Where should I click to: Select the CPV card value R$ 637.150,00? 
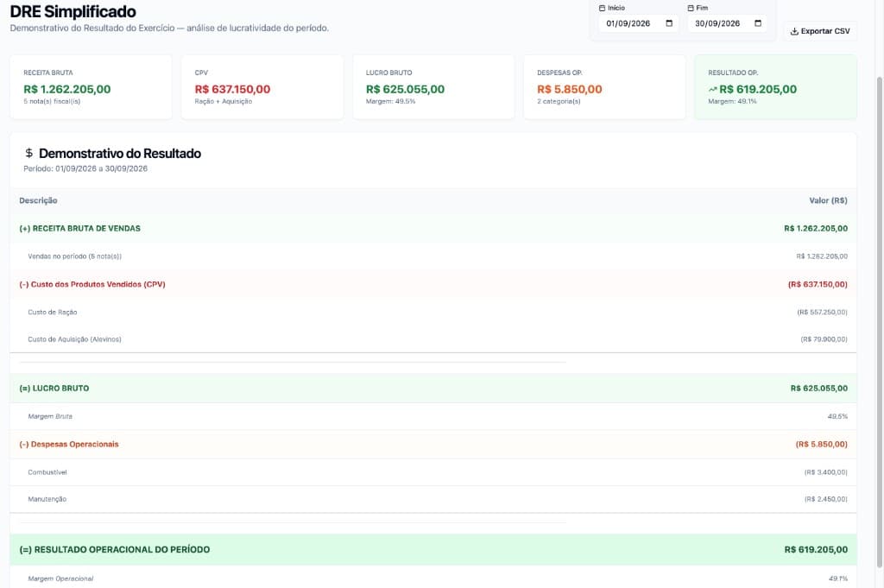pos(232,89)
